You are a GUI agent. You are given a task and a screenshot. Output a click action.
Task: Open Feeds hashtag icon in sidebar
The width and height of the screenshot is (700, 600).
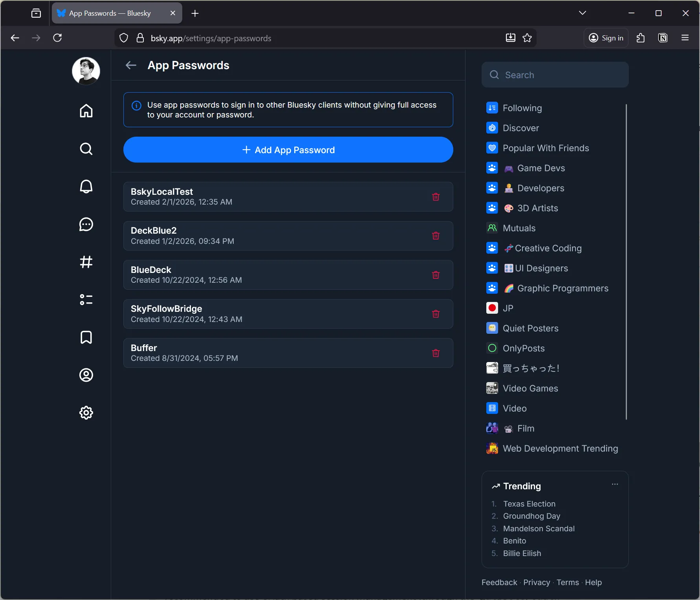[x=86, y=262]
